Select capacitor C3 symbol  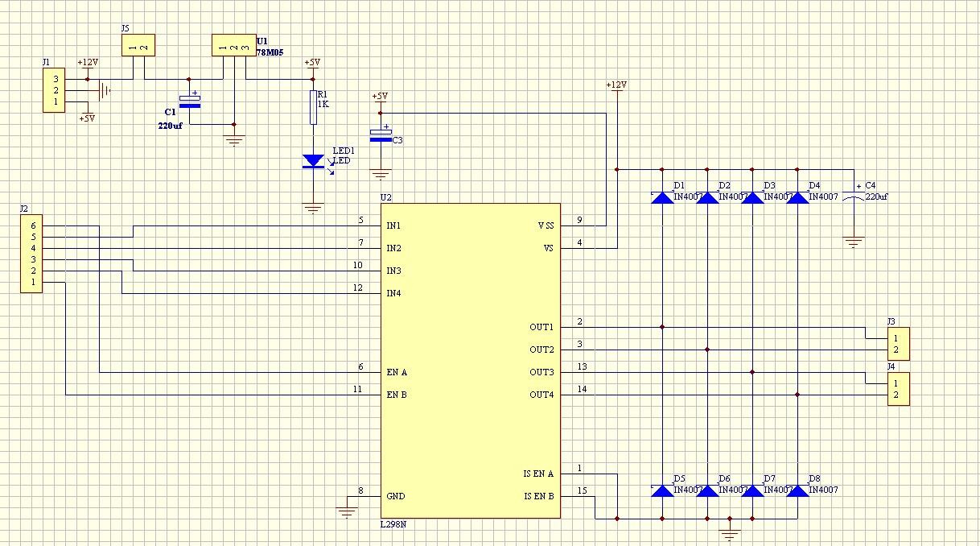[x=381, y=135]
